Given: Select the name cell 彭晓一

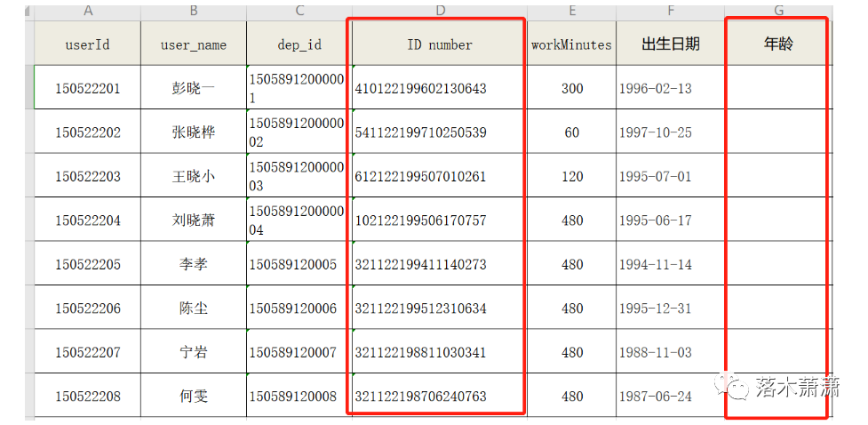Looking at the screenshot, I should click(x=194, y=87).
